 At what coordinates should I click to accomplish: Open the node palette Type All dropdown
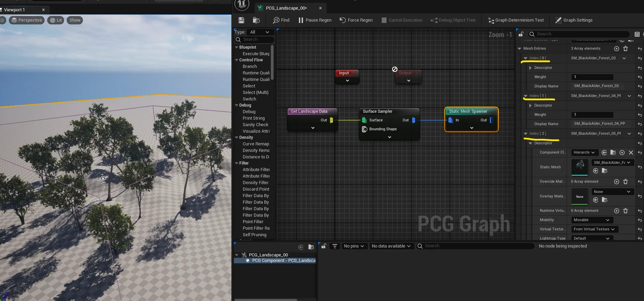[260, 32]
